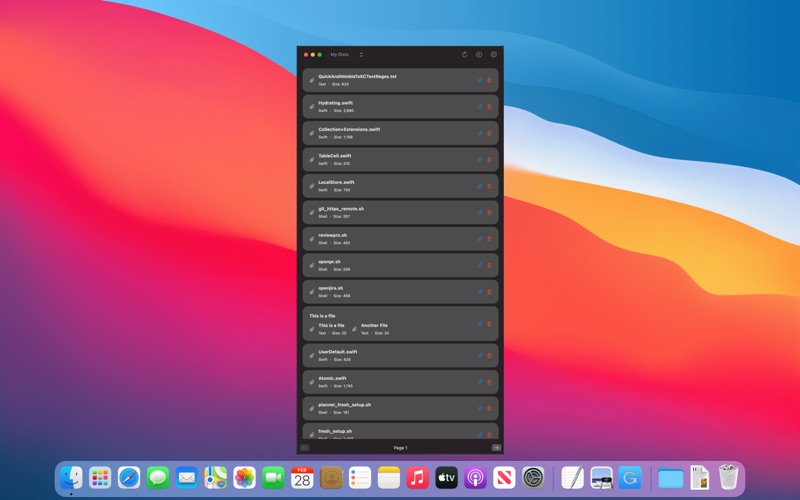This screenshot has width=800, height=500.
Task: Select file name Atomic.swift
Action: [x=332, y=379]
